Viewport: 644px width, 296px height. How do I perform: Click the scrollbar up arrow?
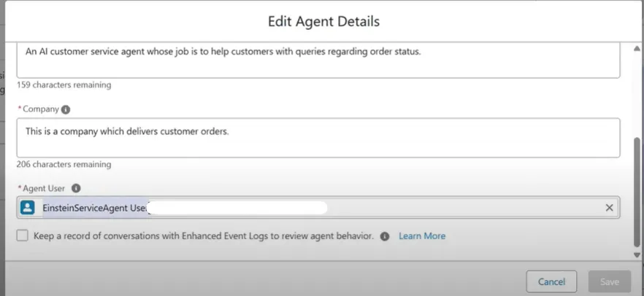point(638,47)
